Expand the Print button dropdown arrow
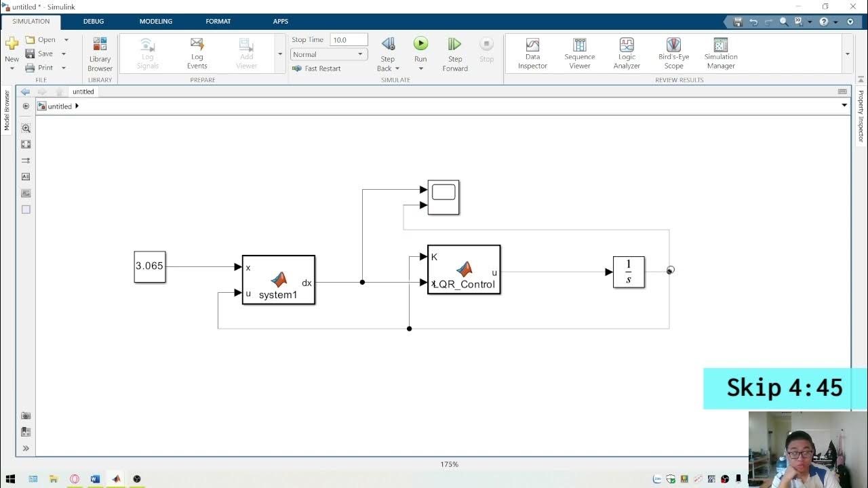 tap(64, 68)
